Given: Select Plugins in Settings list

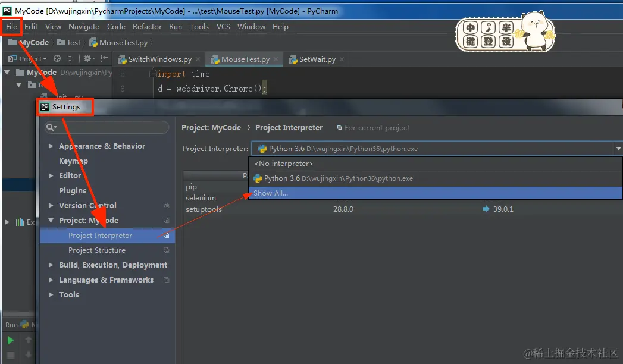Looking at the screenshot, I should [73, 190].
